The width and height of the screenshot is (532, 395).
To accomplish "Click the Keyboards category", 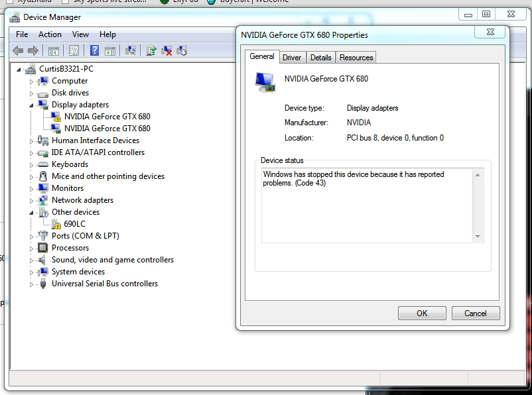I will [70, 164].
